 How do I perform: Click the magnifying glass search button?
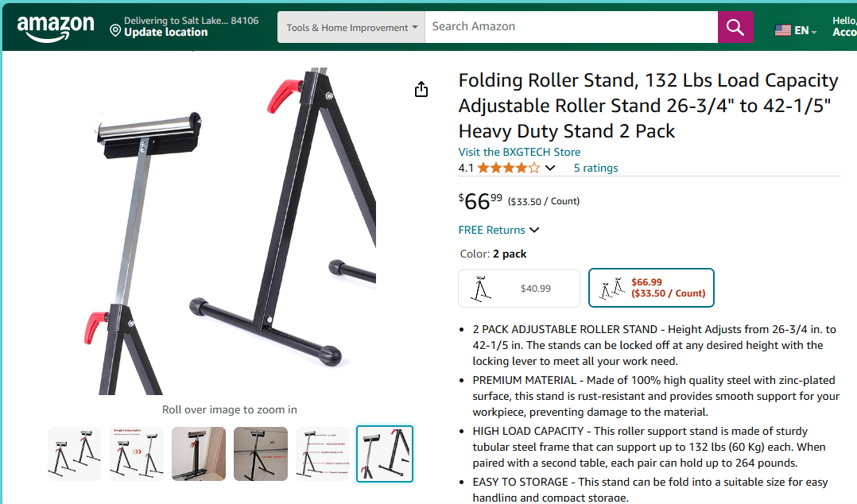click(x=735, y=27)
